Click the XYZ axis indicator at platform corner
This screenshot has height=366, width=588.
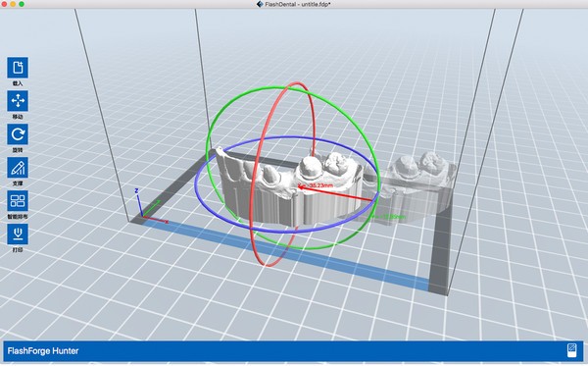(x=150, y=206)
